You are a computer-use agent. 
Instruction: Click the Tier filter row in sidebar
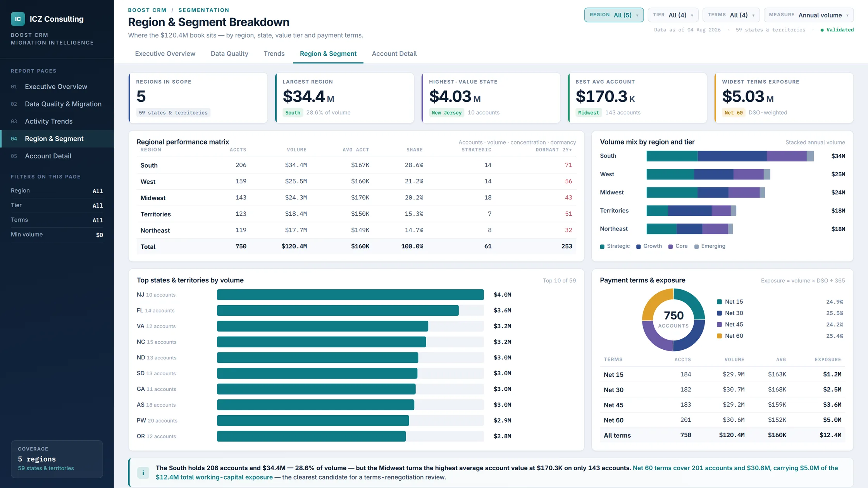click(x=57, y=206)
